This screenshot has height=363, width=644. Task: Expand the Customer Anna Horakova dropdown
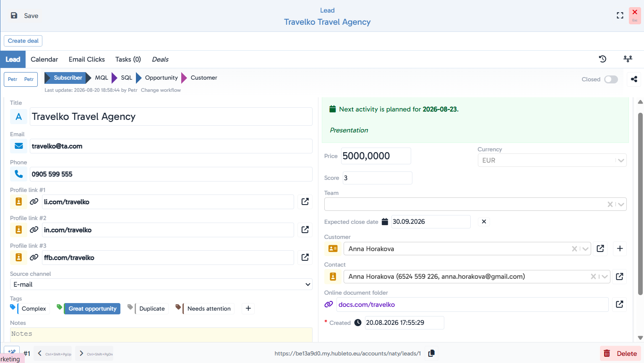[585, 249]
